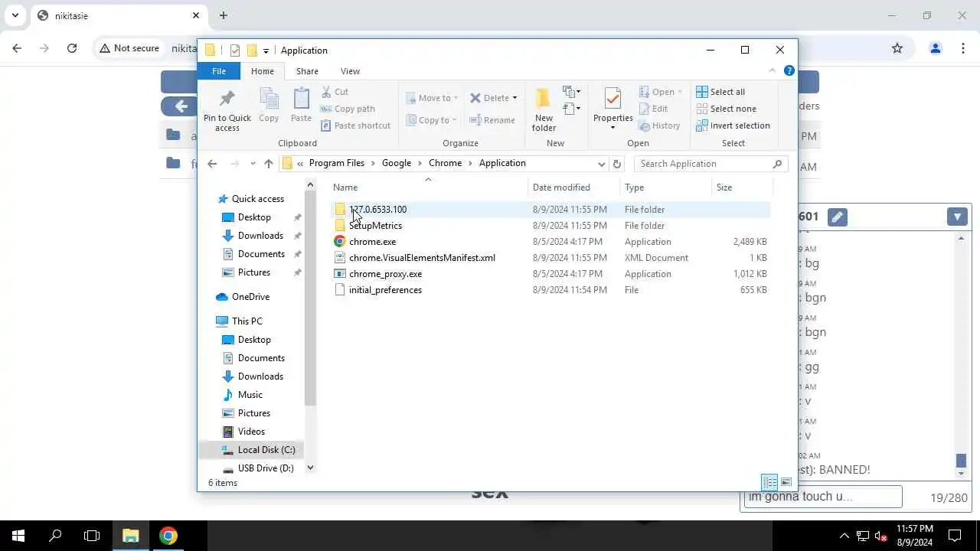Click Chrome icon in taskbar

168,536
